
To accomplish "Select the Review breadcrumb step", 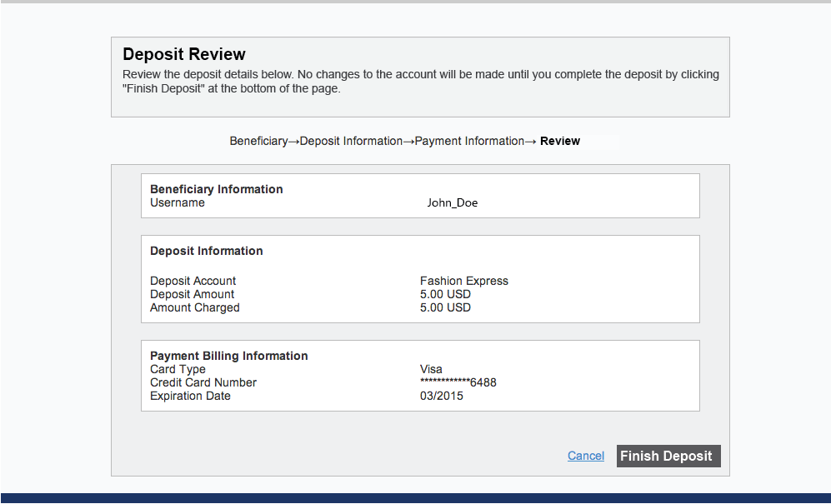I will (559, 141).
